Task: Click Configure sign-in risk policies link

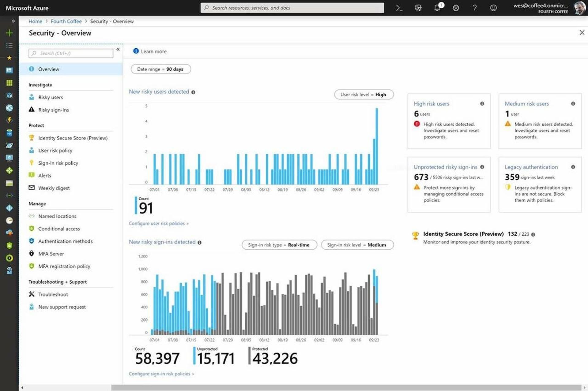Action: point(161,374)
